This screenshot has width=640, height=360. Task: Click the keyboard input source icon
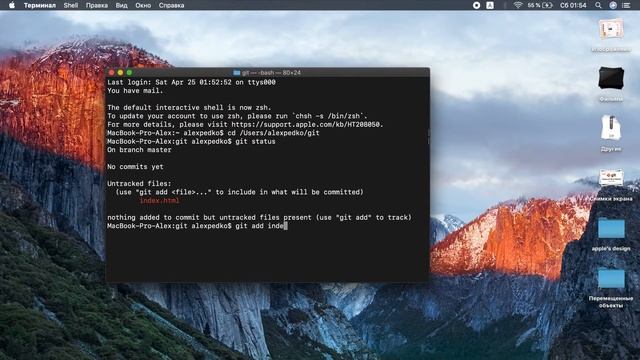coord(490,5)
